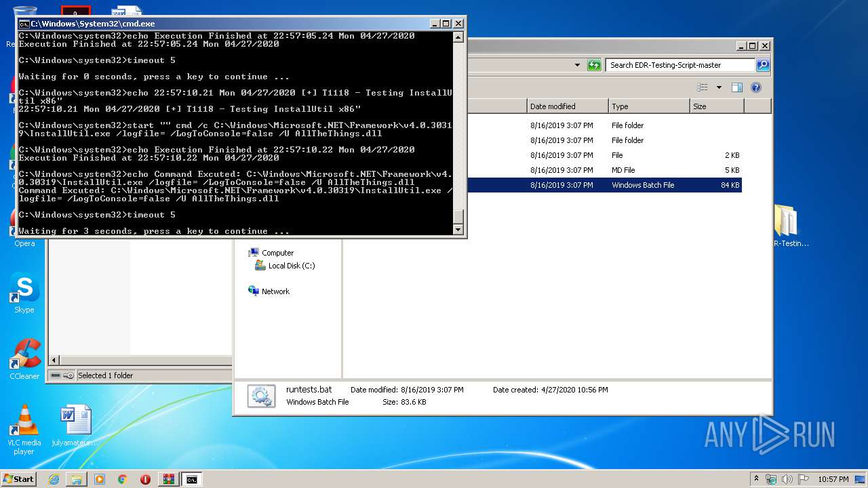Open Skype desktop shortcut
The height and width of the screenshot is (488, 868).
(24, 293)
